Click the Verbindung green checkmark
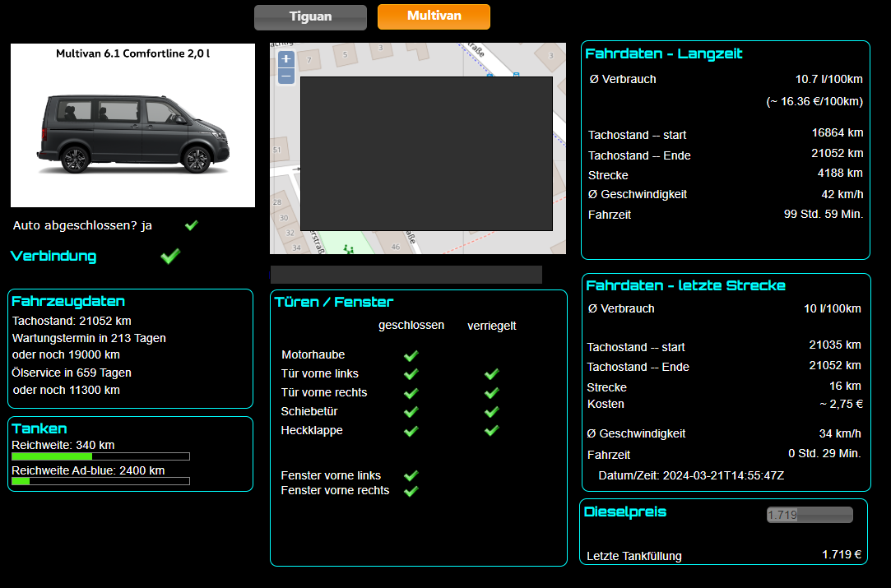Image resolution: width=891 pixels, height=588 pixels. click(x=170, y=257)
